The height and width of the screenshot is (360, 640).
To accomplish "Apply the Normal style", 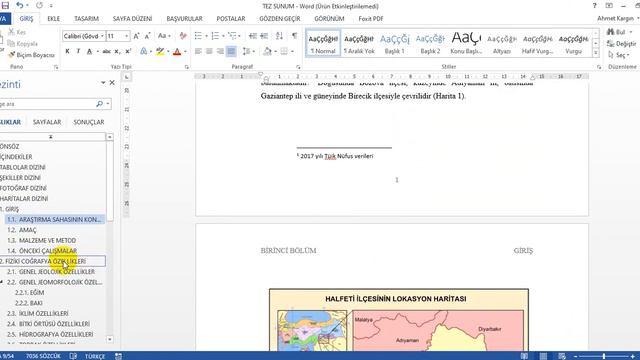I will coord(323,43).
